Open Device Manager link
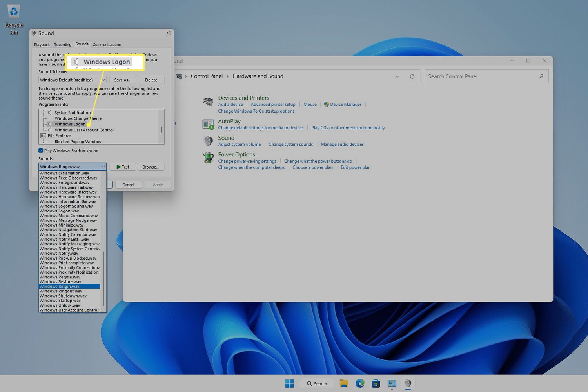Image resolution: width=588 pixels, height=392 pixels. point(345,105)
